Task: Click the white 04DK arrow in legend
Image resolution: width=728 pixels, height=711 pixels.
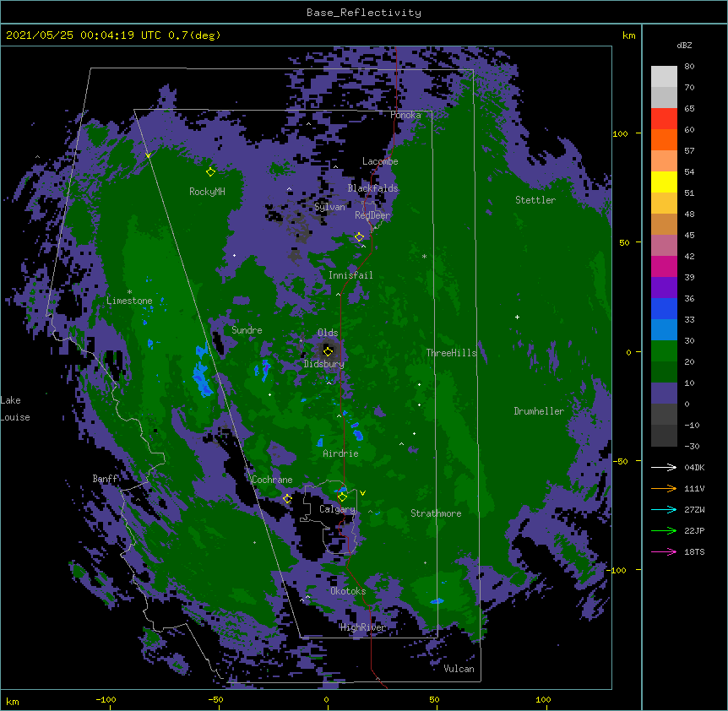Action: tap(664, 467)
